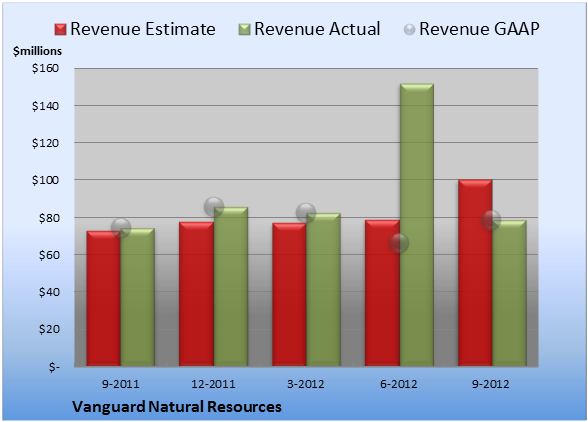
Task: Click the '$millions' axis unit label
Action: coord(37,51)
